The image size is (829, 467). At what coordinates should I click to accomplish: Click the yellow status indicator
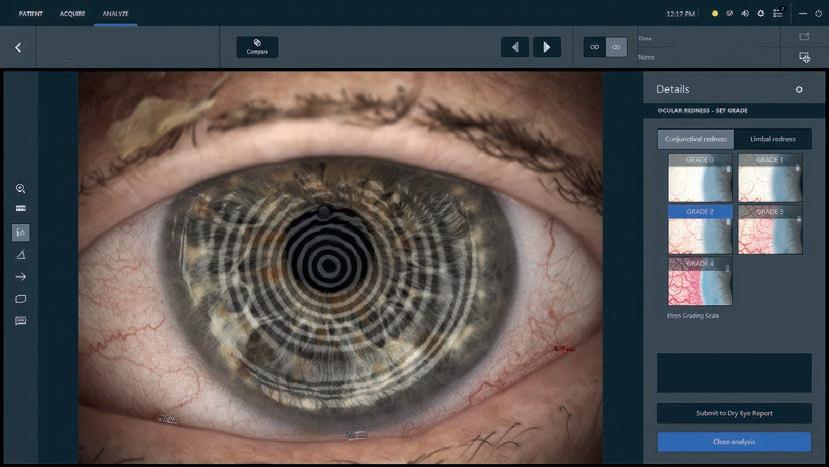click(715, 14)
